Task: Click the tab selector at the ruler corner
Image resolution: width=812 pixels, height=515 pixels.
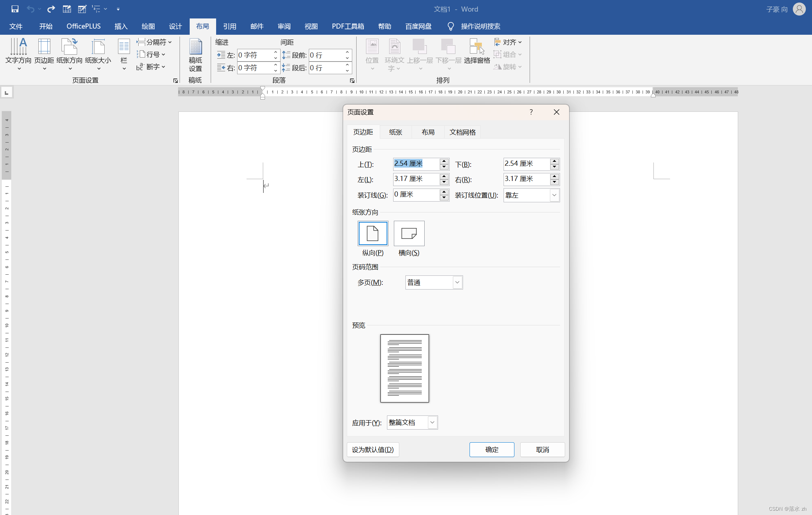Action: tap(7, 93)
